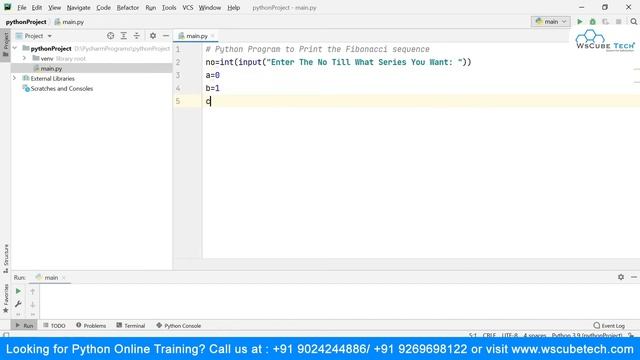Rerun main in Run panel

[x=18, y=291]
